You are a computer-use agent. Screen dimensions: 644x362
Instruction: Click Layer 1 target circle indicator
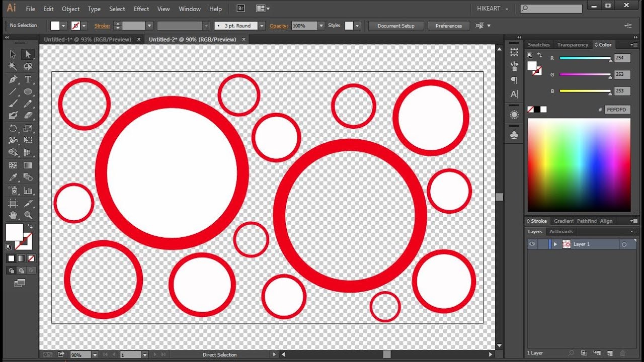point(624,244)
